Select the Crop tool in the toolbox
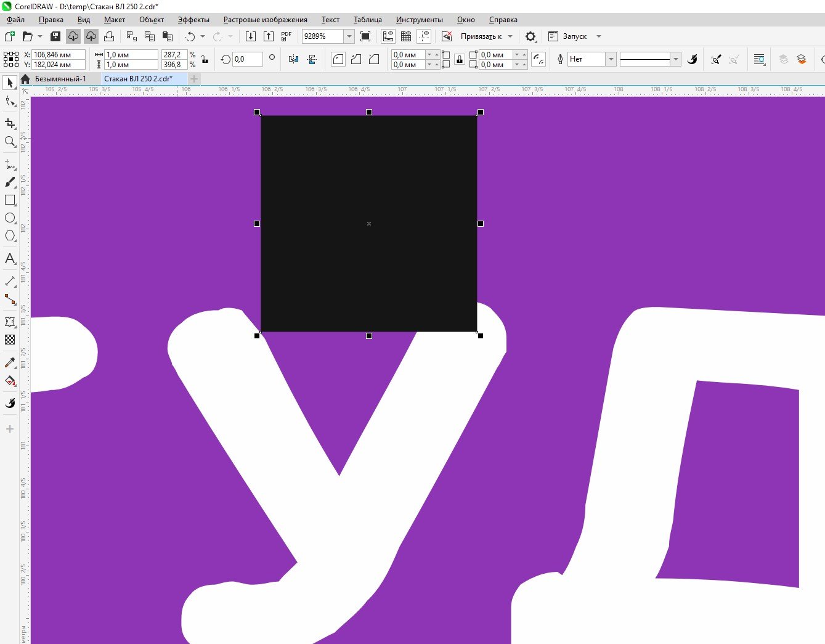825x644 pixels. point(10,123)
